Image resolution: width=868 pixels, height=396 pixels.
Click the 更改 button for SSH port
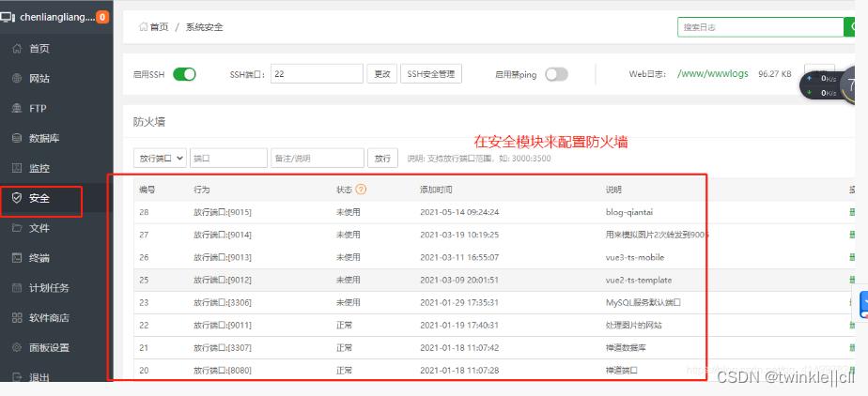point(381,74)
